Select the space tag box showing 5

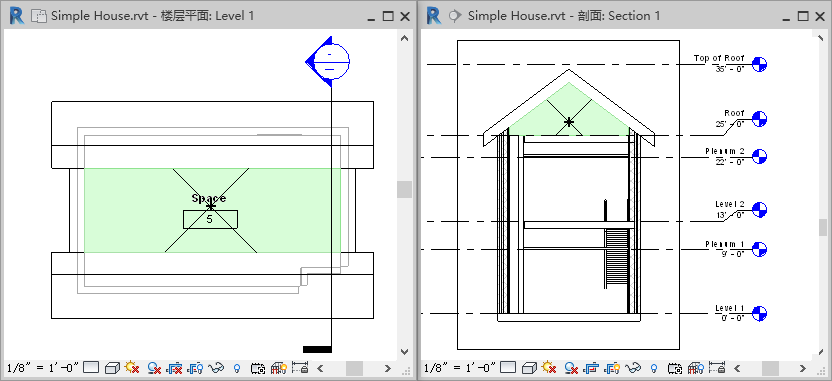210,219
